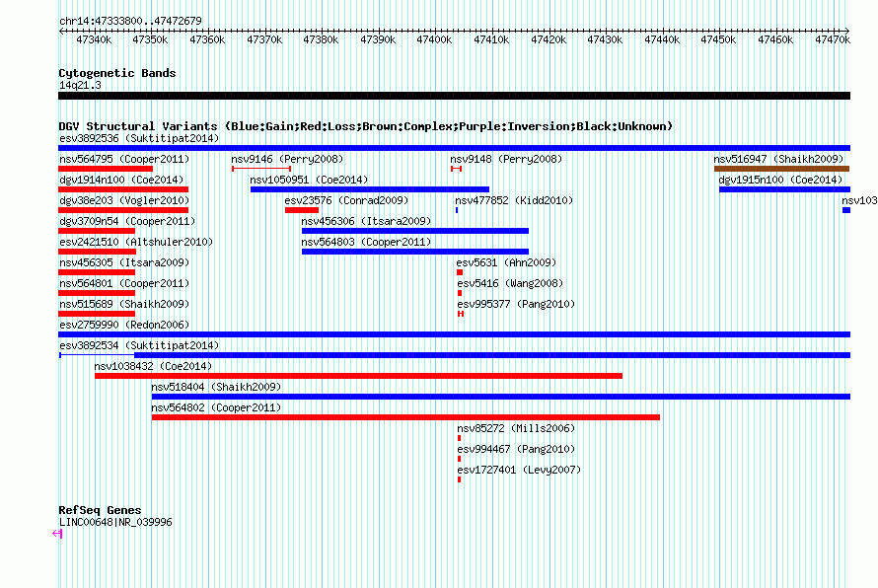Select the red bar under dgv1914n100
Image resolution: width=878 pixels, height=588 pixels.
point(123,189)
